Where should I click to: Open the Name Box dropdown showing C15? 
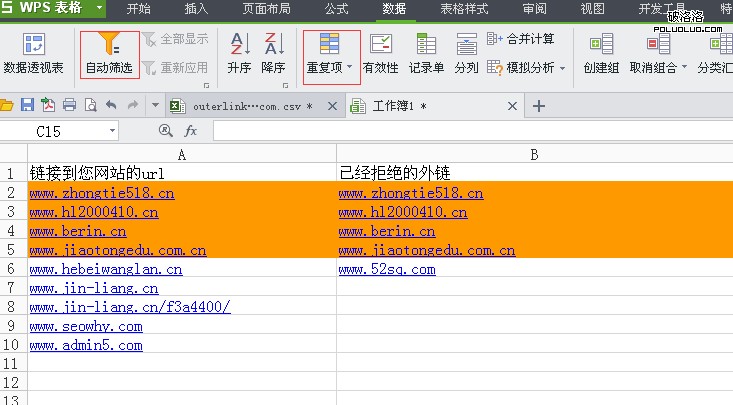(112, 131)
